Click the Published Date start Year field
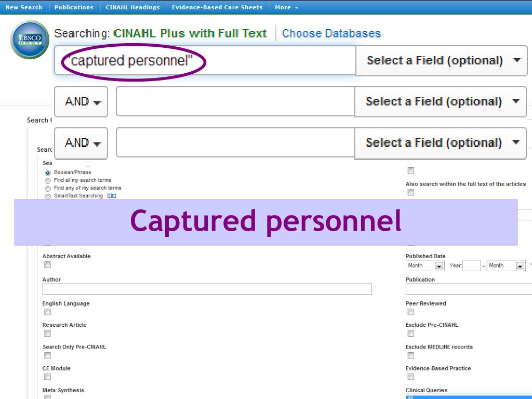532x399 pixels. [472, 265]
